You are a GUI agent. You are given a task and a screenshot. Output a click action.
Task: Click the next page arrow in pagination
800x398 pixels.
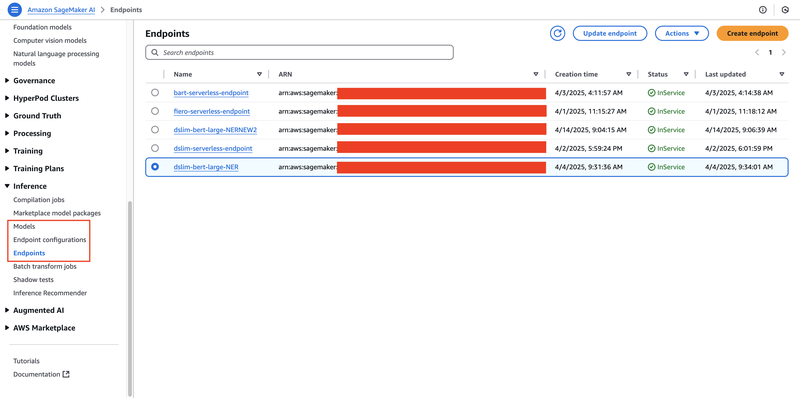coord(784,52)
